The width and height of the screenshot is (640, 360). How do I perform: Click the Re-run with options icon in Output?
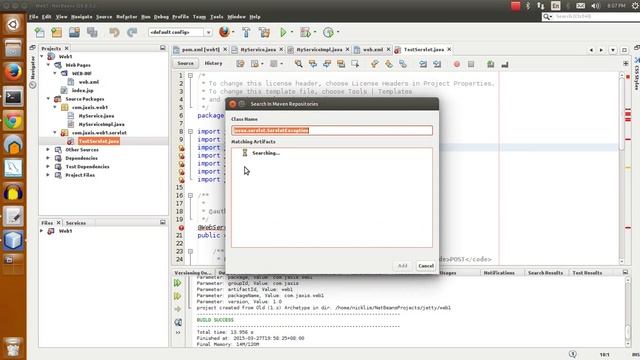[178, 296]
